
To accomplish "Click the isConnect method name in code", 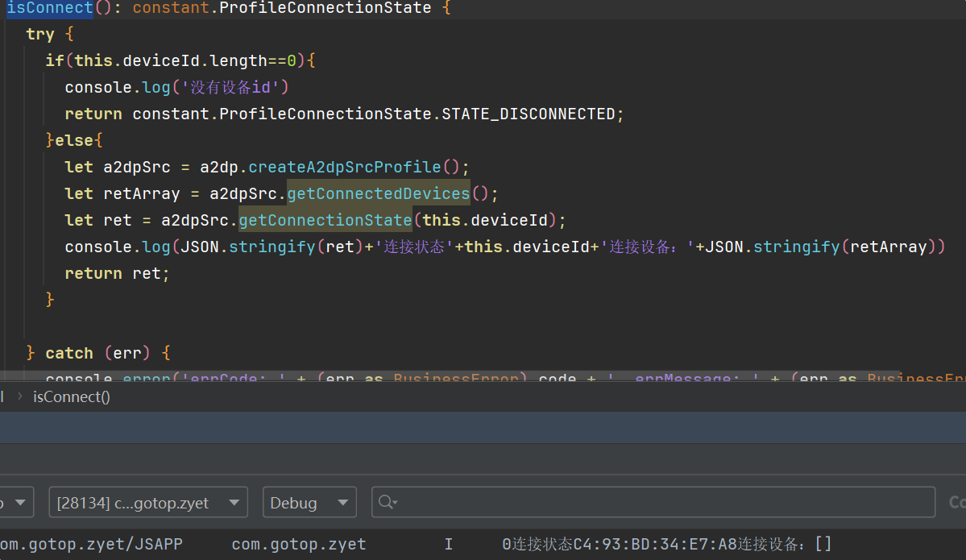I will [50, 8].
